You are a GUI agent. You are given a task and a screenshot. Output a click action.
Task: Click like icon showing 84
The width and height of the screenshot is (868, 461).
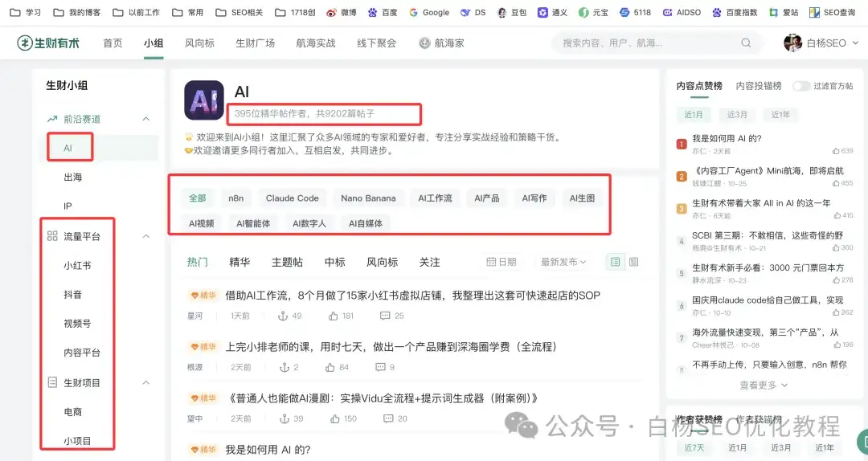click(330, 368)
